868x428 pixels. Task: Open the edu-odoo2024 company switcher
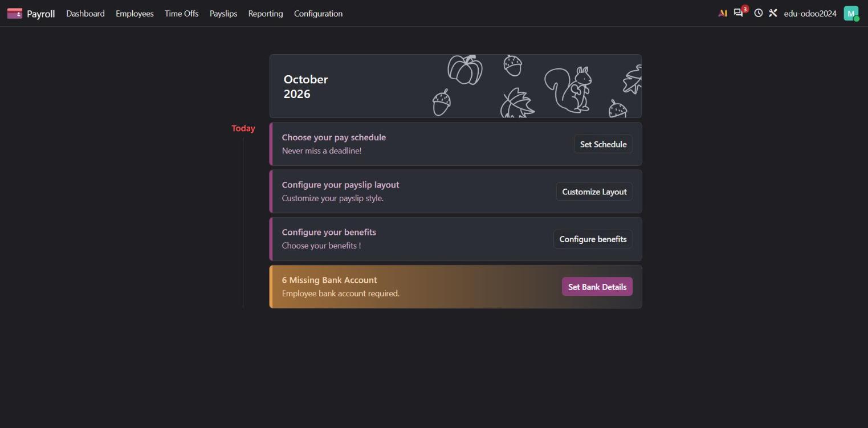[810, 13]
